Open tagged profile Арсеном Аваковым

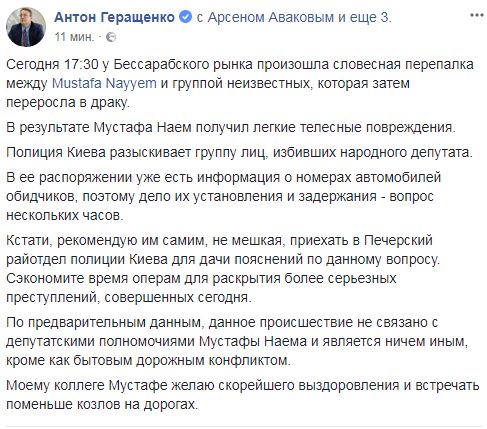[270, 17]
